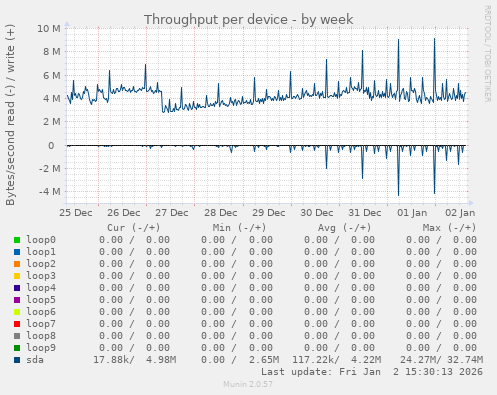Click the '28 Dec' x-axis label
497x395 pixels.
tap(221, 213)
